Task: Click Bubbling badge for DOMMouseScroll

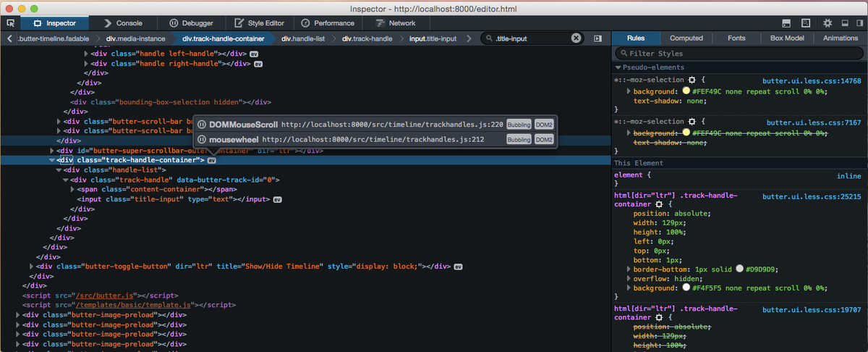Action: pos(518,125)
